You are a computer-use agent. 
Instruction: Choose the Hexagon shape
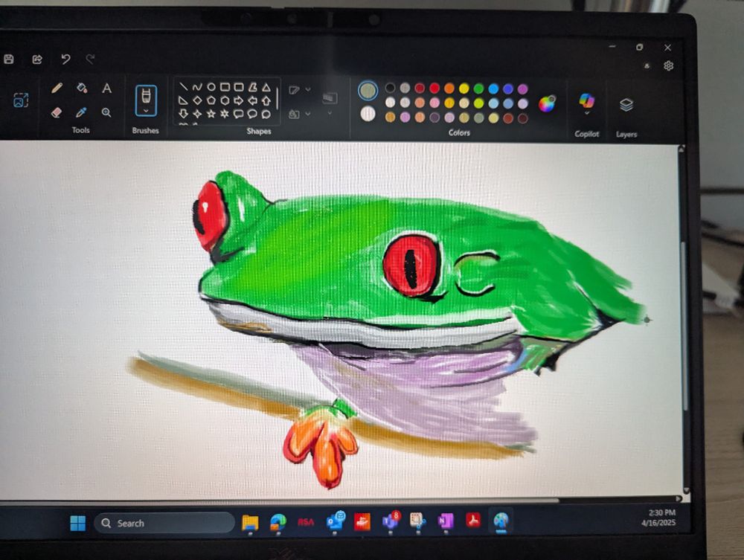[225, 100]
